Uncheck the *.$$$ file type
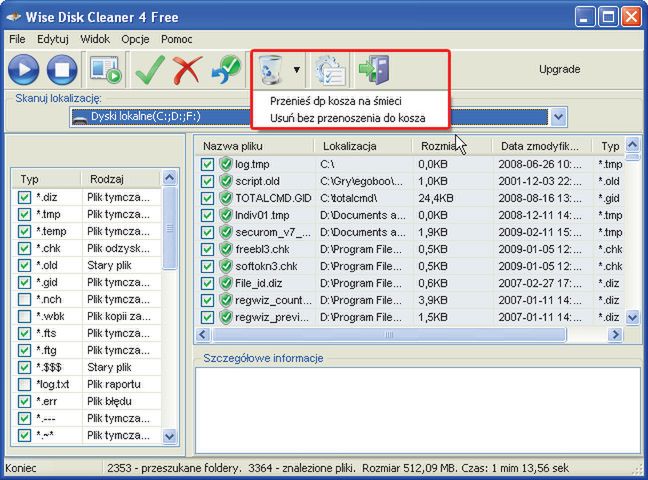 coord(24,367)
